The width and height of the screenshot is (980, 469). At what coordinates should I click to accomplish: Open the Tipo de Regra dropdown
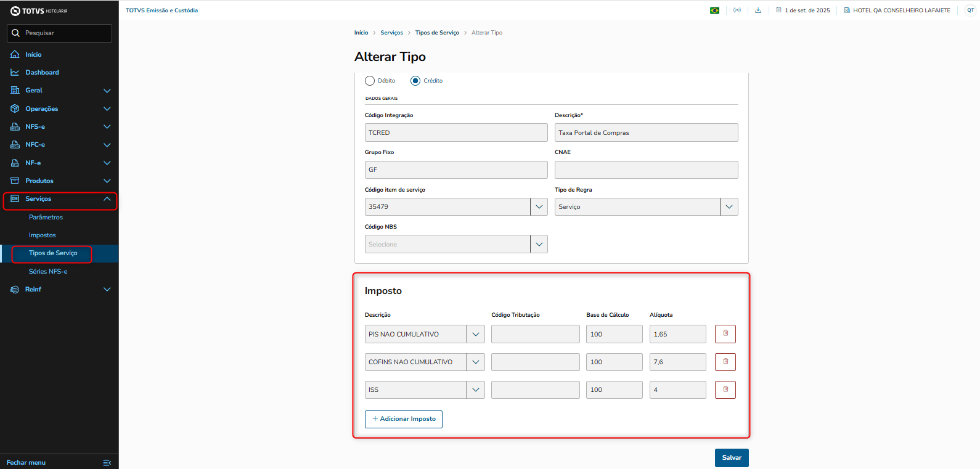tap(729, 207)
